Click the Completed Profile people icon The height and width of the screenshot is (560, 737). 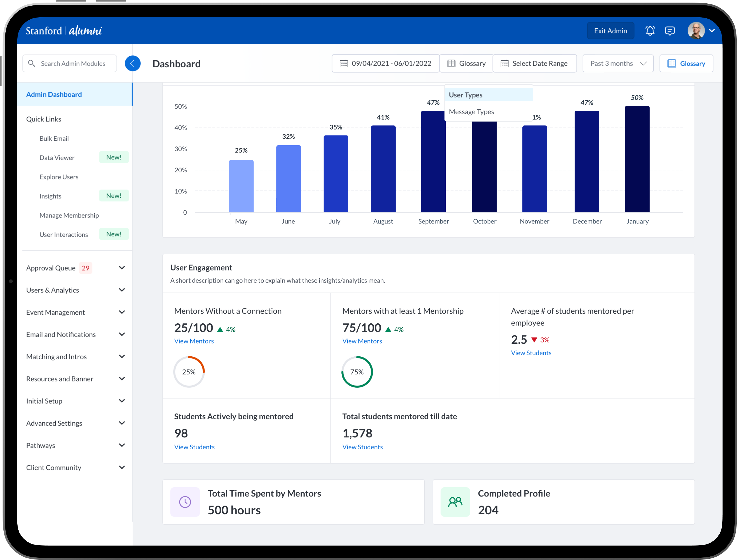455,502
